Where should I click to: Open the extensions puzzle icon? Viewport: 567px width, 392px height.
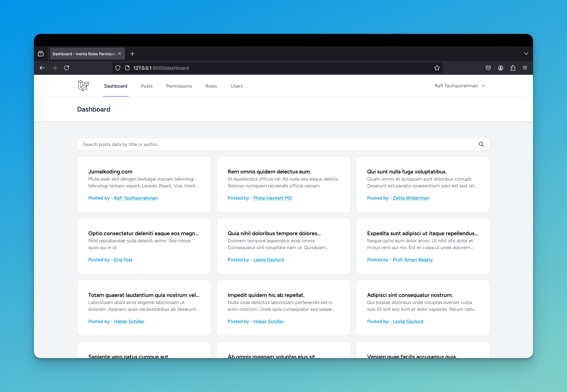[x=513, y=68]
